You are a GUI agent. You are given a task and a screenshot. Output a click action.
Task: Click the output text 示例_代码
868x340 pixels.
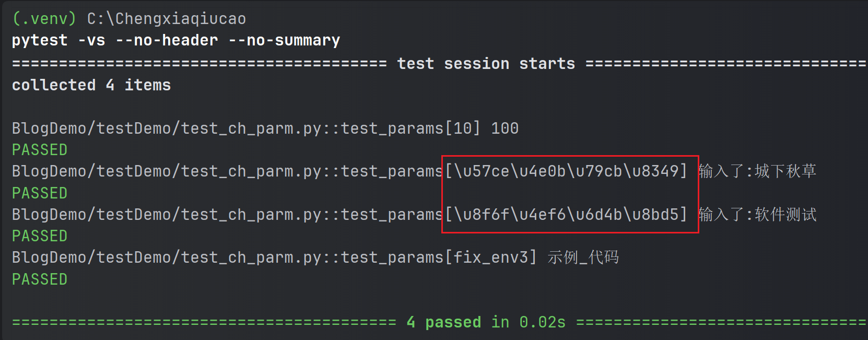coord(583,257)
